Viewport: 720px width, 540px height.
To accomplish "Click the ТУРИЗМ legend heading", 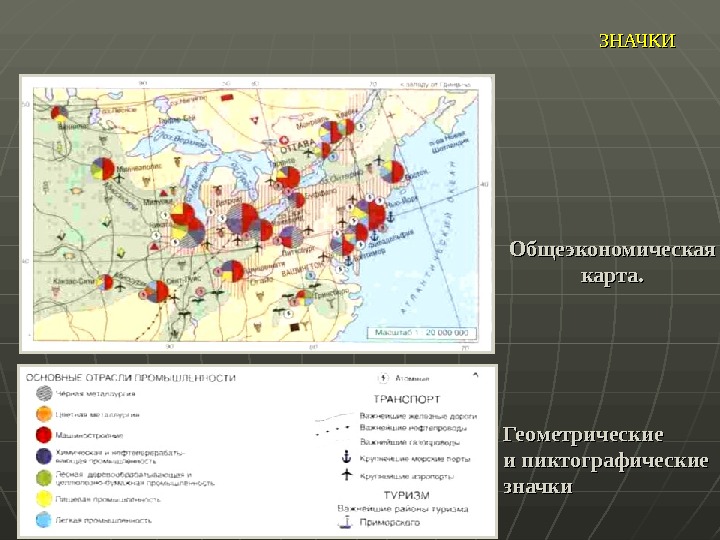I will 406,495.
